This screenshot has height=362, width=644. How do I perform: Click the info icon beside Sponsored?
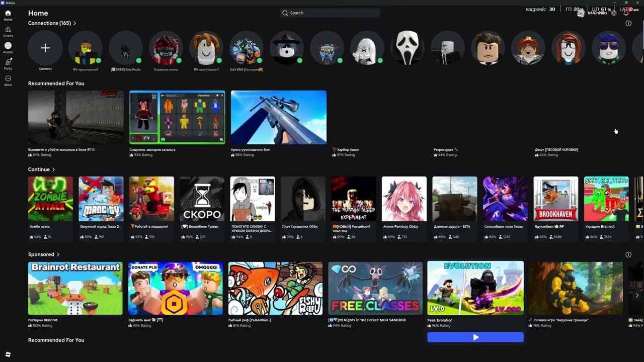pyautogui.click(x=628, y=254)
